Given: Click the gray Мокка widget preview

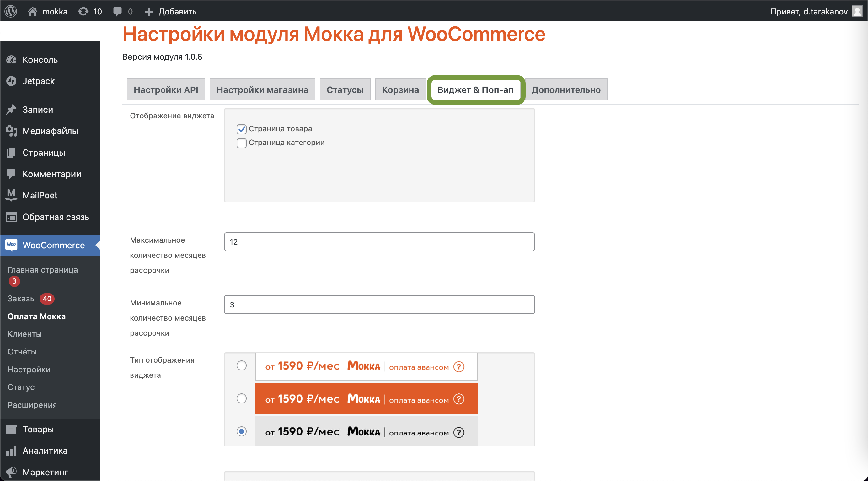Looking at the screenshot, I should tap(366, 431).
